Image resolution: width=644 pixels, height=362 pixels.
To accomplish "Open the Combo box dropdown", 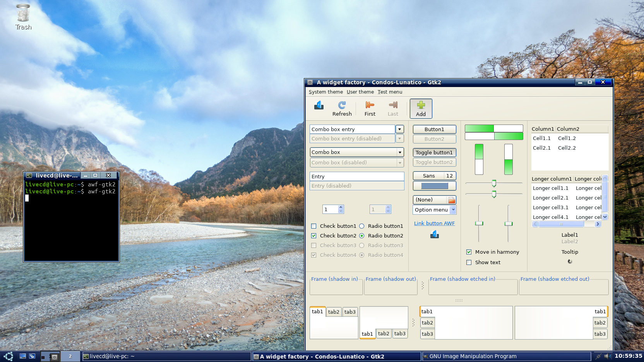I will (x=357, y=152).
